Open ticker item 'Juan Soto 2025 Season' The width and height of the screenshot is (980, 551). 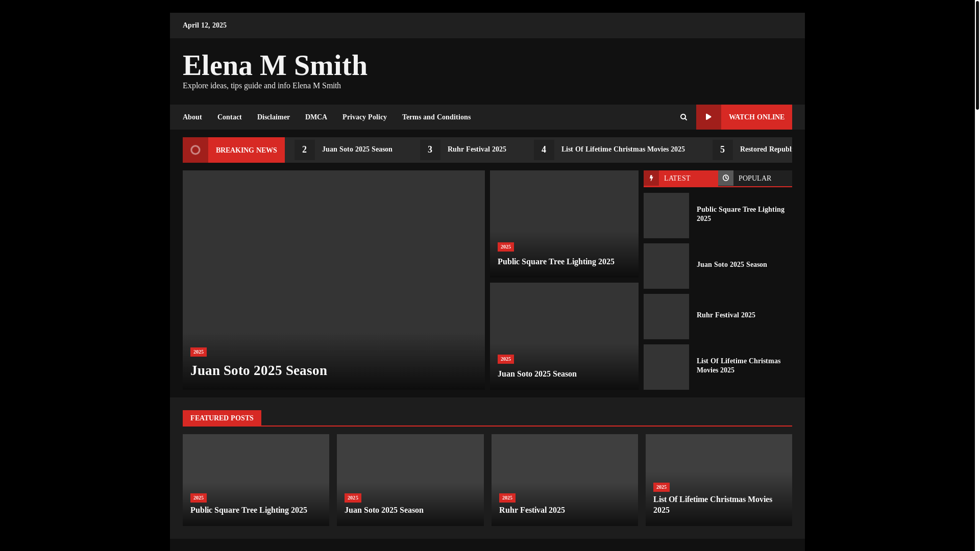click(357, 149)
